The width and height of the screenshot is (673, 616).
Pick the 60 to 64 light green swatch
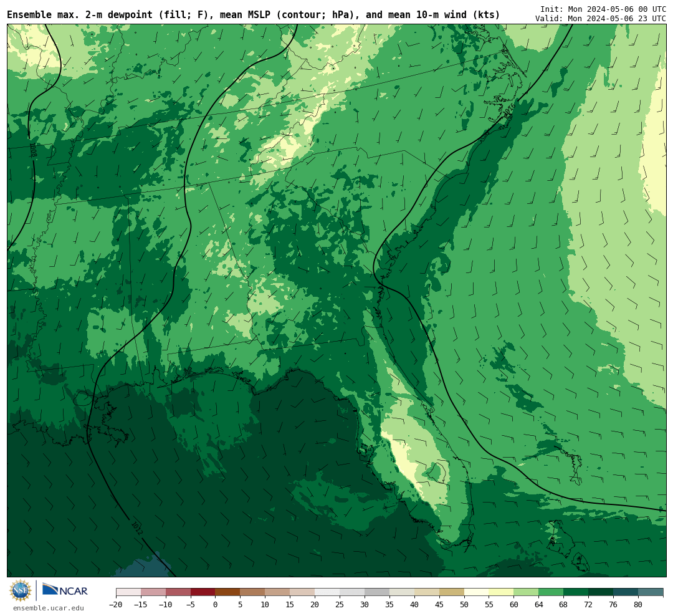(527, 592)
